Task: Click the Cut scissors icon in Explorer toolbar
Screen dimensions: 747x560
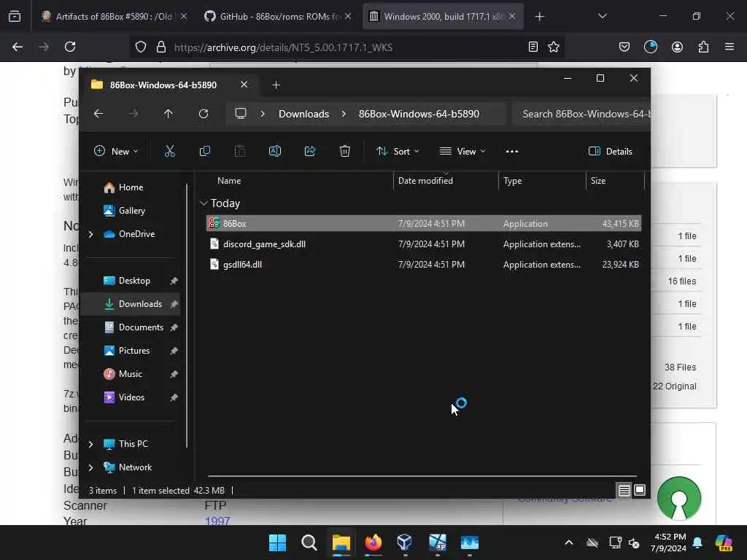Action: tap(169, 152)
